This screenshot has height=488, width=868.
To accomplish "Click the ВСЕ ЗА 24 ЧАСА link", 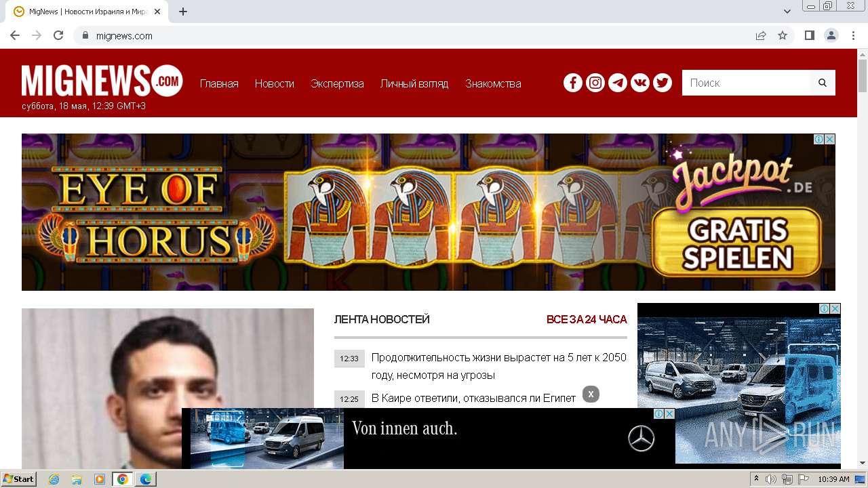I will click(587, 319).
